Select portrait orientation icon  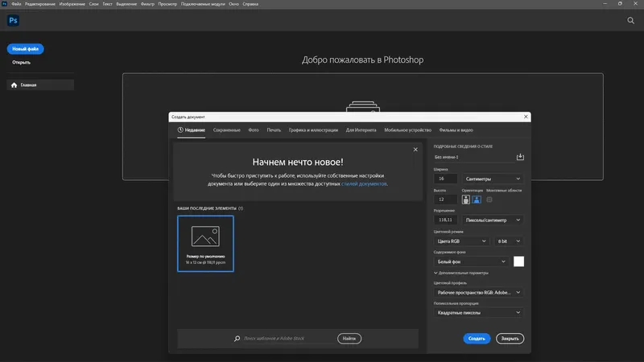466,200
